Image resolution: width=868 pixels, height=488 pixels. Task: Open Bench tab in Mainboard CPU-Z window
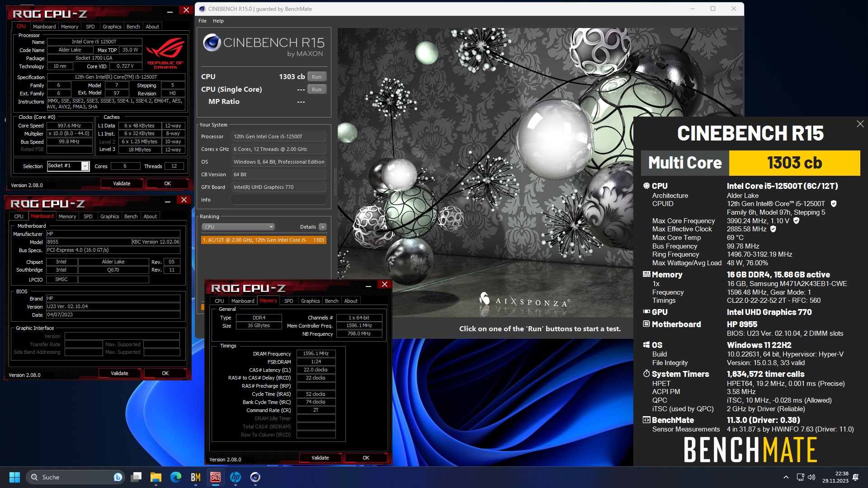131,216
